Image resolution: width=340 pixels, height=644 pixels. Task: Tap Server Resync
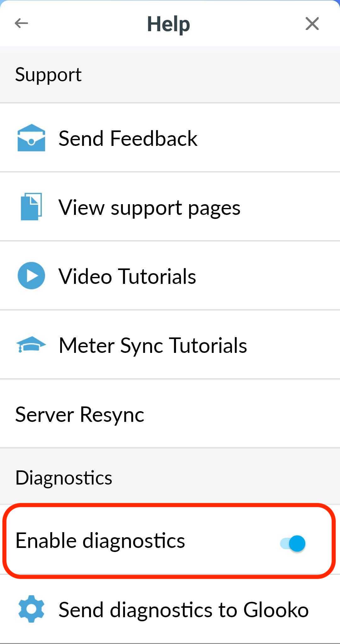[80, 414]
